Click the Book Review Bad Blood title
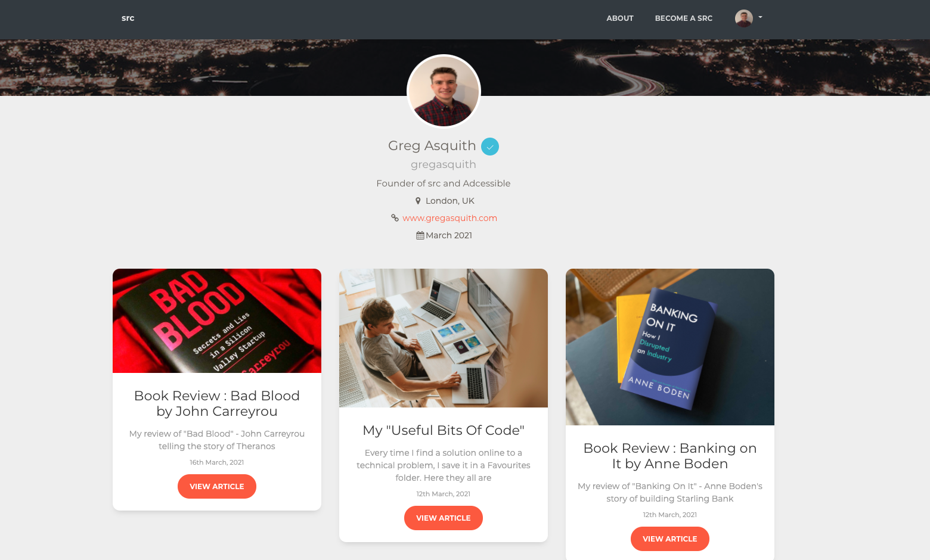This screenshot has height=560, width=930. 217,403
